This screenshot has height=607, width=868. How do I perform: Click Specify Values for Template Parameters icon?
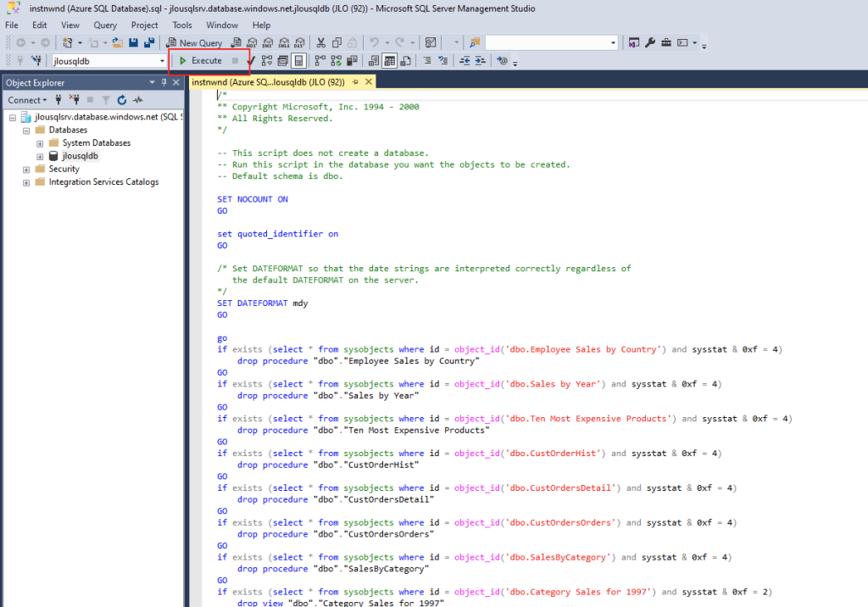502,61
